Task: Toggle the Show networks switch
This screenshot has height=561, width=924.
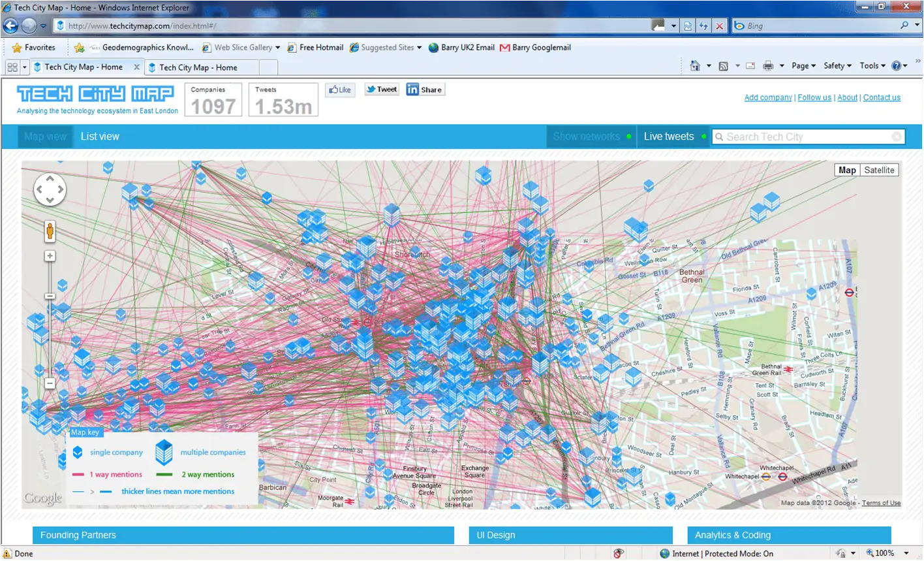Action: click(x=591, y=136)
